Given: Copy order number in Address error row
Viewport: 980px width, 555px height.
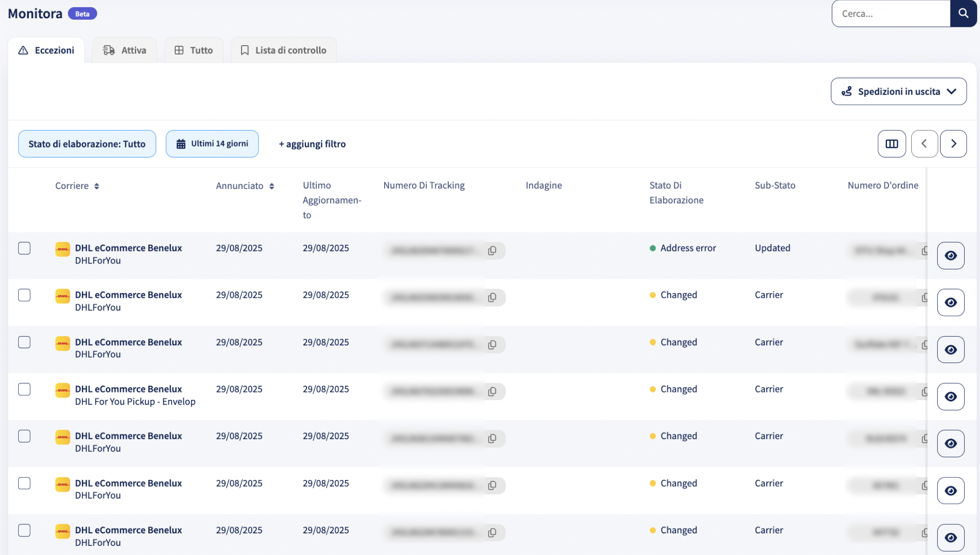Looking at the screenshot, I should pyautogui.click(x=924, y=251).
